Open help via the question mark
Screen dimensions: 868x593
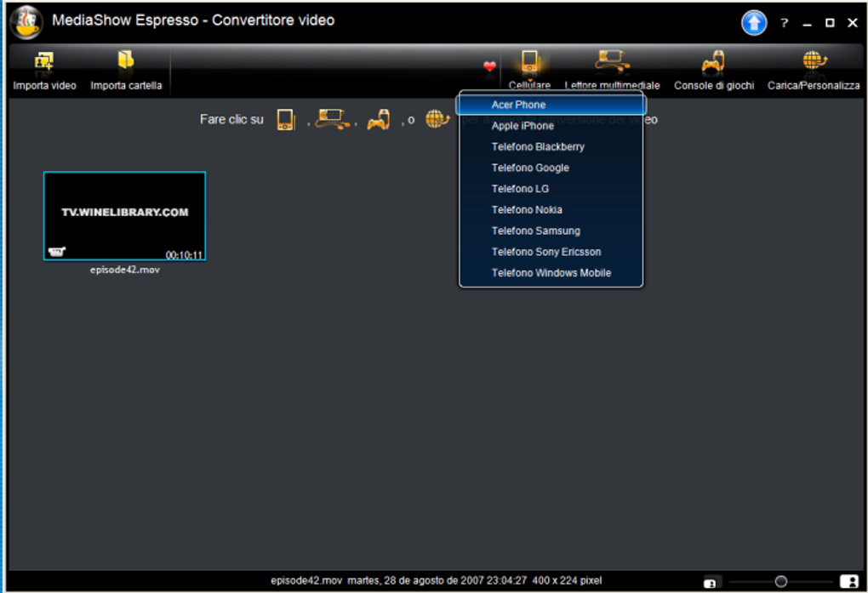click(784, 23)
